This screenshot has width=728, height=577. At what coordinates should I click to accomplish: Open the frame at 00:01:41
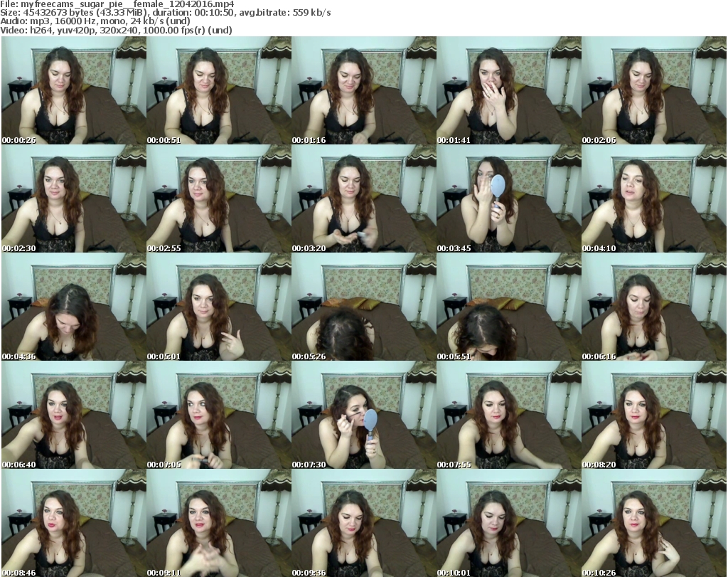point(509,91)
